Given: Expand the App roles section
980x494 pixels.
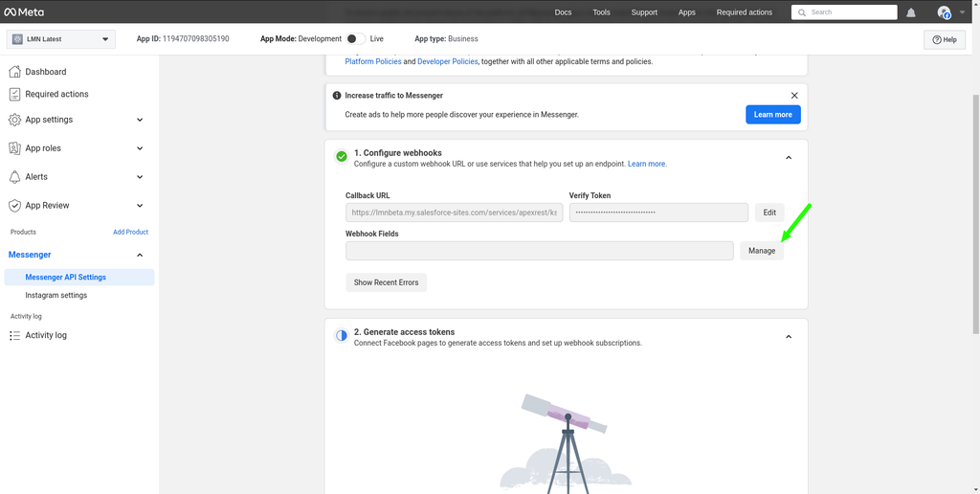Looking at the screenshot, I should tap(140, 148).
